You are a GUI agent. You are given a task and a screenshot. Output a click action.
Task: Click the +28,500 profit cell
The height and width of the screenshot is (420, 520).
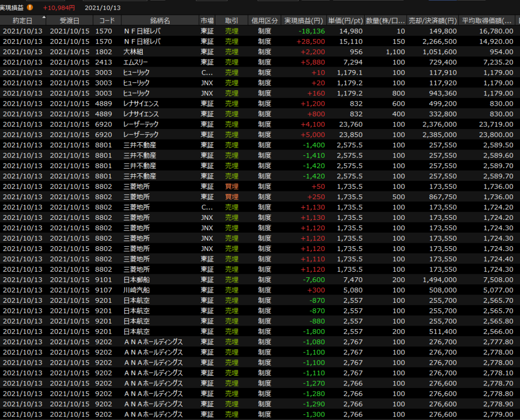[312, 42]
